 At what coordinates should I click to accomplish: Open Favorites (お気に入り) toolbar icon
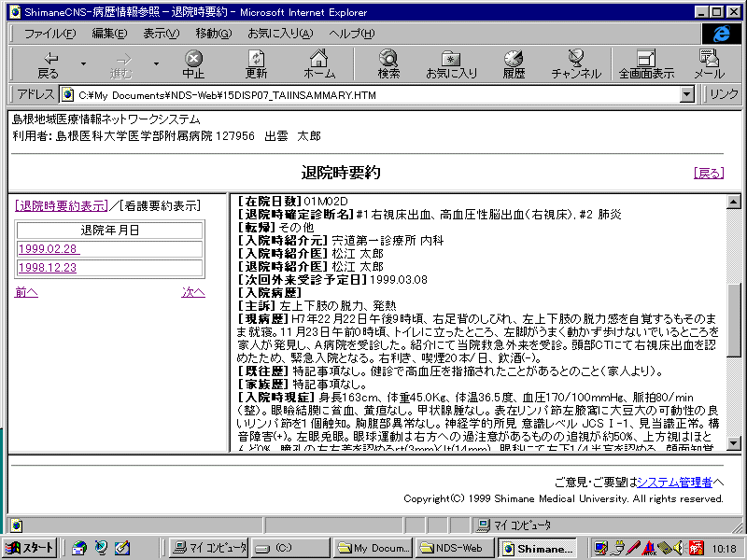(x=451, y=63)
